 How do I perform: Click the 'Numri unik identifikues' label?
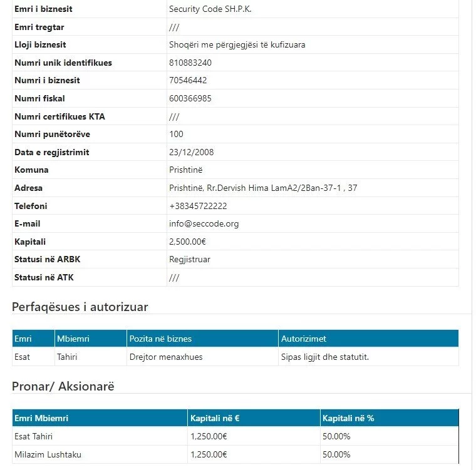coord(63,63)
